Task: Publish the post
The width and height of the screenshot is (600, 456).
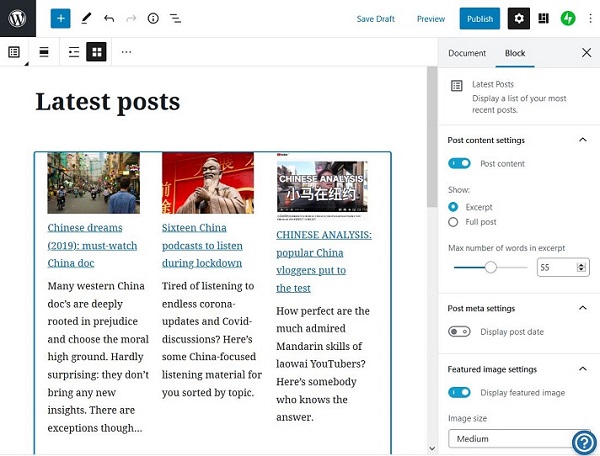Action: (480, 18)
